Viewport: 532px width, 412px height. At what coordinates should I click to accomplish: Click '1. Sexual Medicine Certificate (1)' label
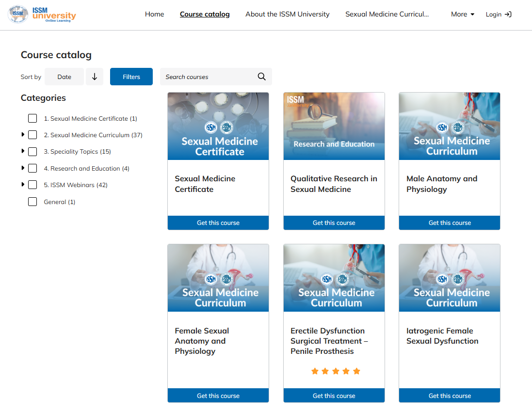point(90,119)
